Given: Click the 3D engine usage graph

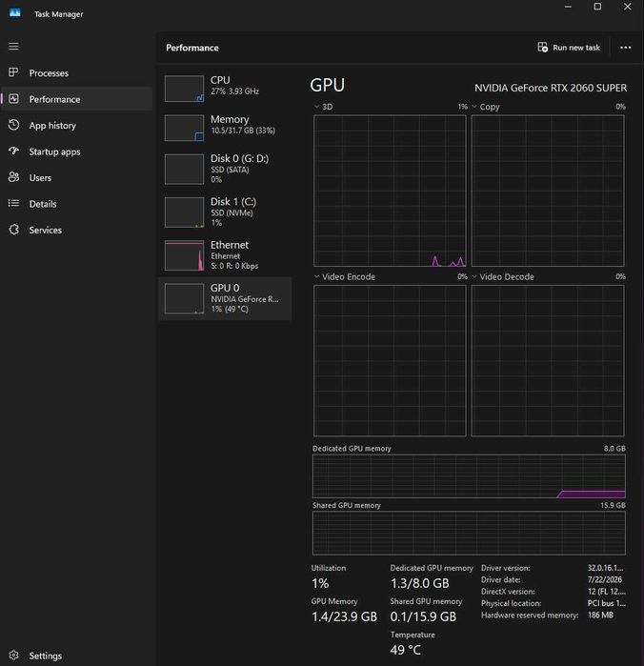Looking at the screenshot, I should pos(390,191).
